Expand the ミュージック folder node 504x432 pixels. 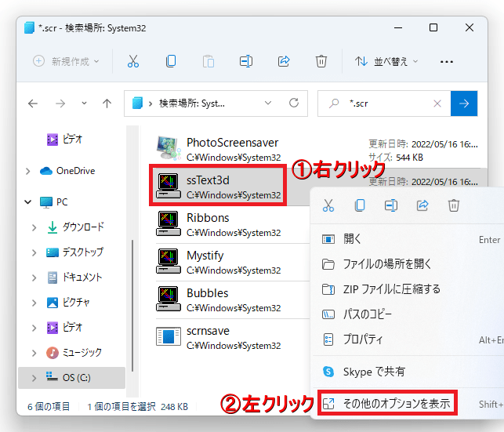[x=34, y=353]
